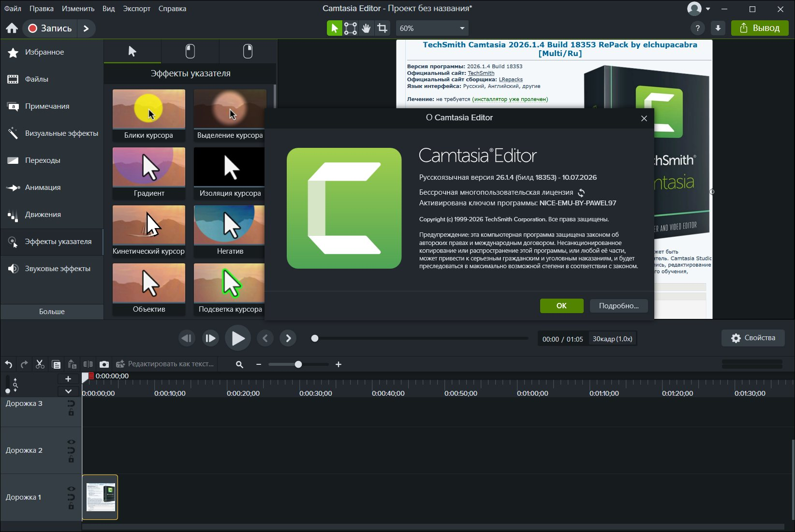
Task: Switch to the Pan hand tool
Action: point(367,28)
